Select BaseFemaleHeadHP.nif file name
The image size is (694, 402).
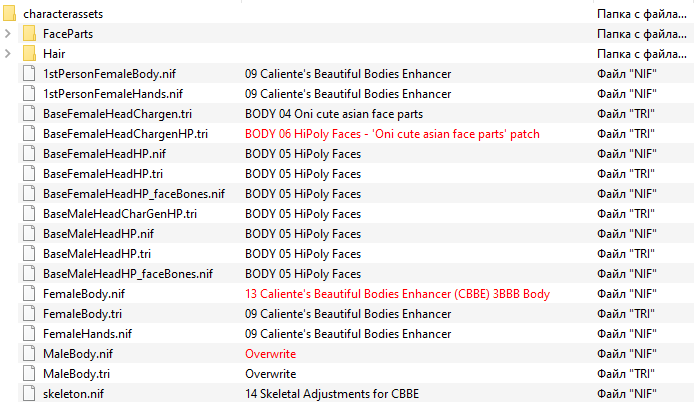coord(104,154)
